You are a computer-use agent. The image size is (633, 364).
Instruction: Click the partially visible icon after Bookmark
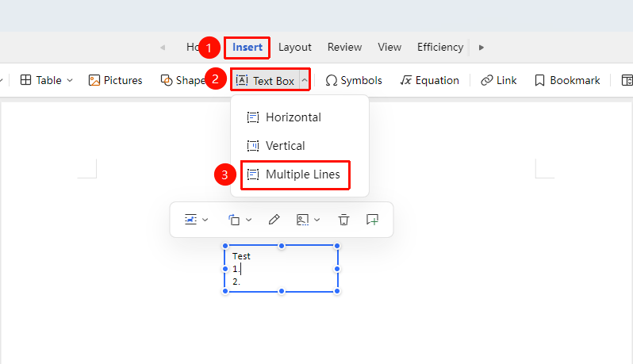pyautogui.click(x=627, y=80)
